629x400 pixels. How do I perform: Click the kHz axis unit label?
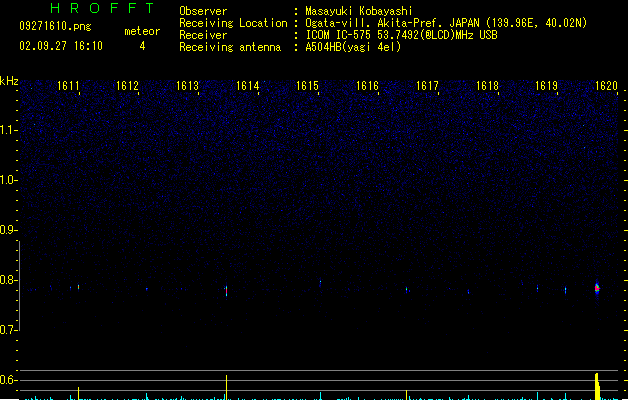(x=9, y=81)
